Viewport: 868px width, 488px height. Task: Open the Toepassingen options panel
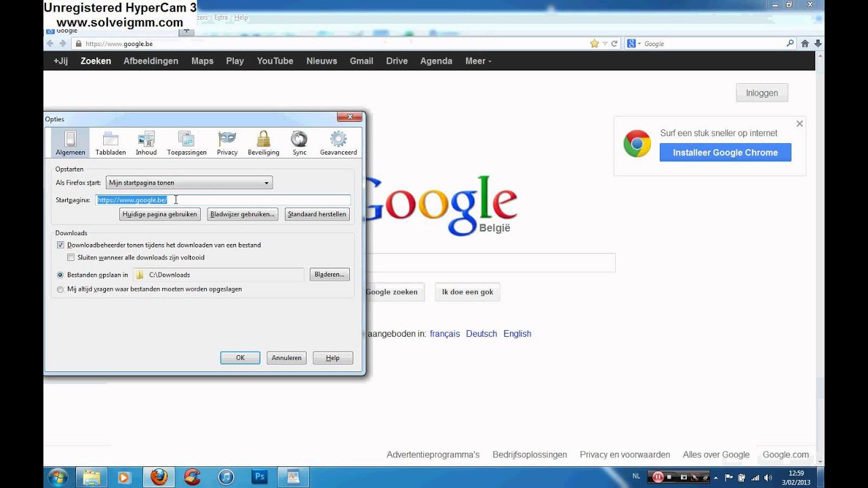pyautogui.click(x=186, y=143)
